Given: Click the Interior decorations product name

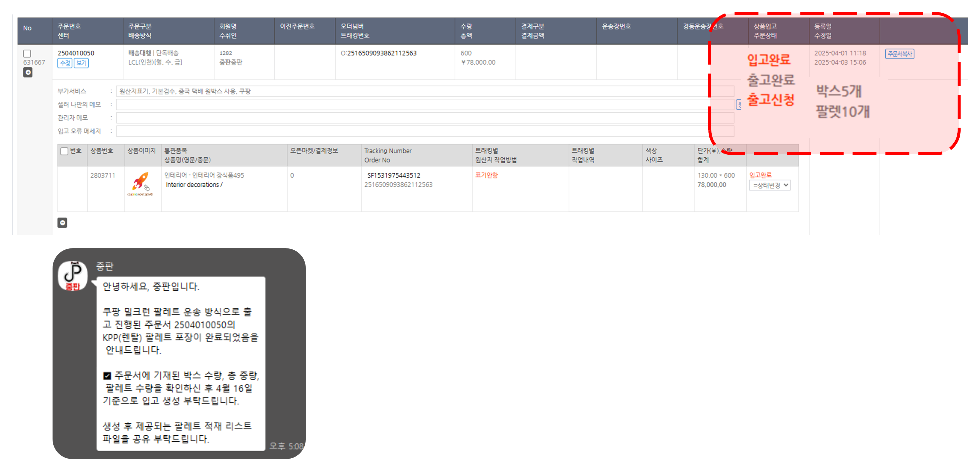Looking at the screenshot, I should (x=194, y=185).
